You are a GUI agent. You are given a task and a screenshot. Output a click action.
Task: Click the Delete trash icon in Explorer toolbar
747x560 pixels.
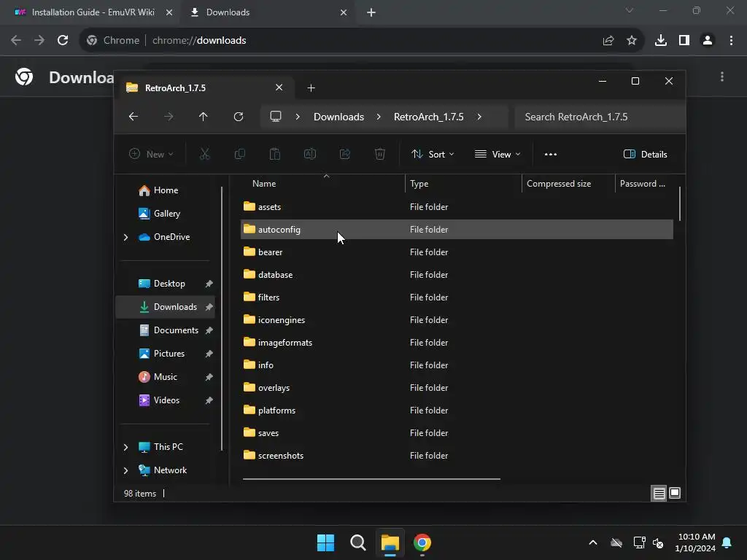(379, 154)
